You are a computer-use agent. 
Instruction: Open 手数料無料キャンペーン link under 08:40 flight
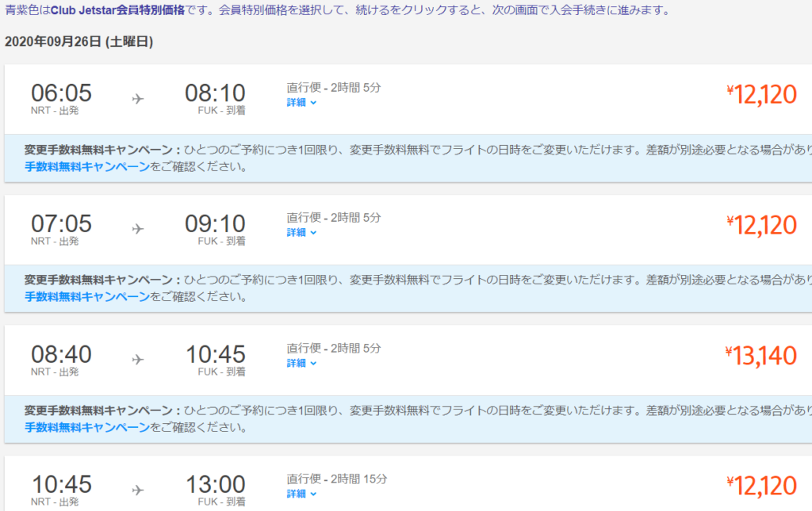coord(86,428)
